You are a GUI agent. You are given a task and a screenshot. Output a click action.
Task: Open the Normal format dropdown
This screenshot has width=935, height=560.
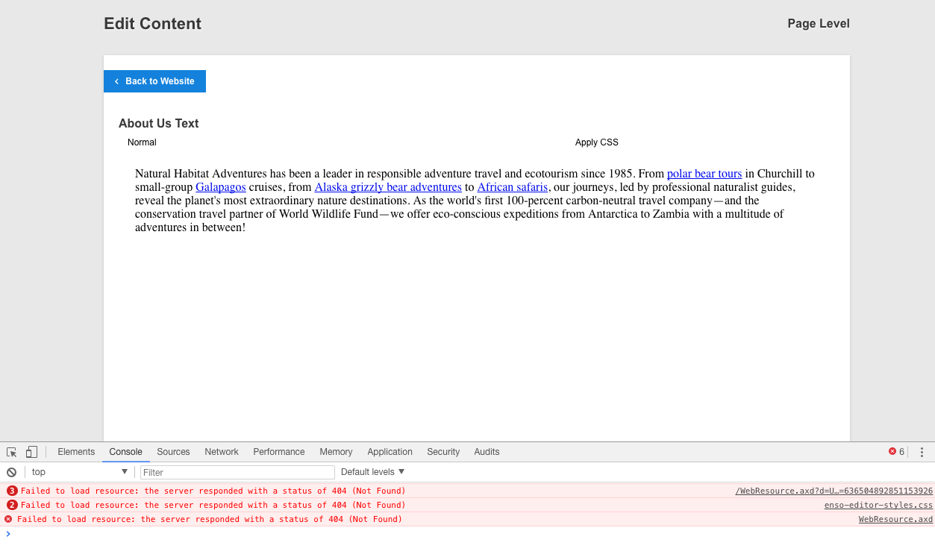coord(142,142)
